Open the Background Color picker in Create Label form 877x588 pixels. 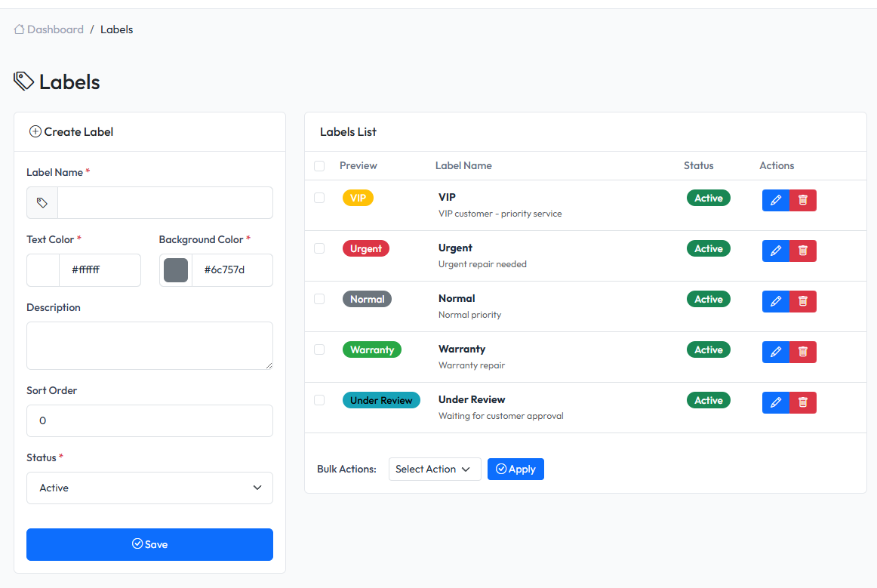click(175, 269)
